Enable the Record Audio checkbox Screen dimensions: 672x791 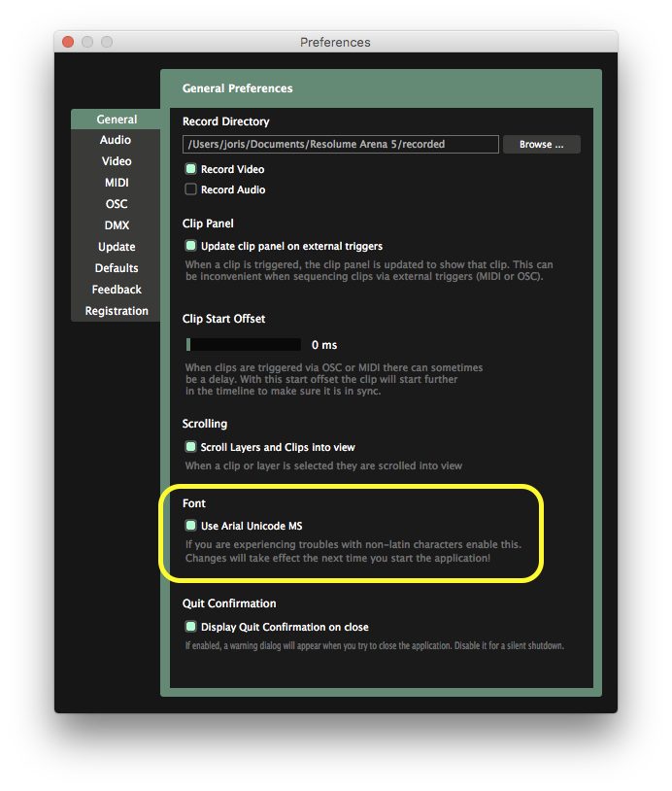tap(191, 189)
